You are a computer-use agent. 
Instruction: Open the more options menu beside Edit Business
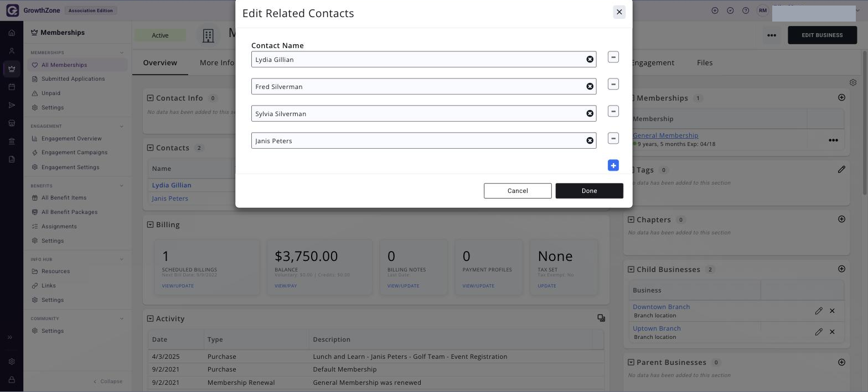(x=771, y=35)
